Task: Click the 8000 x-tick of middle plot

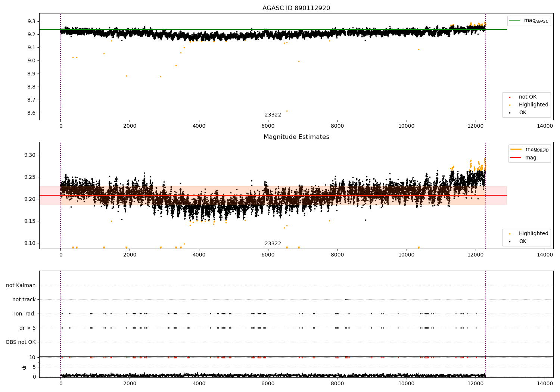Action: [x=337, y=255]
